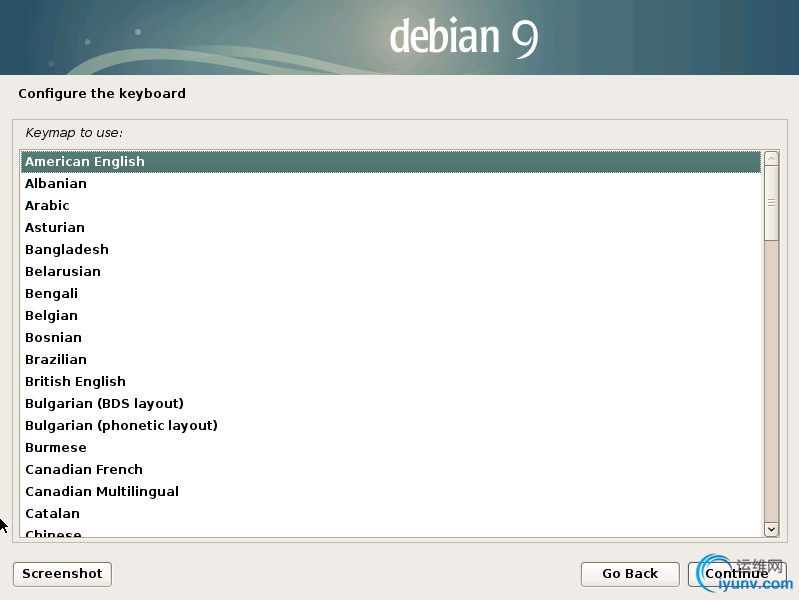The image size is (799, 600).
Task: Select Bulgarian (phonetic layout)
Action: click(391, 426)
